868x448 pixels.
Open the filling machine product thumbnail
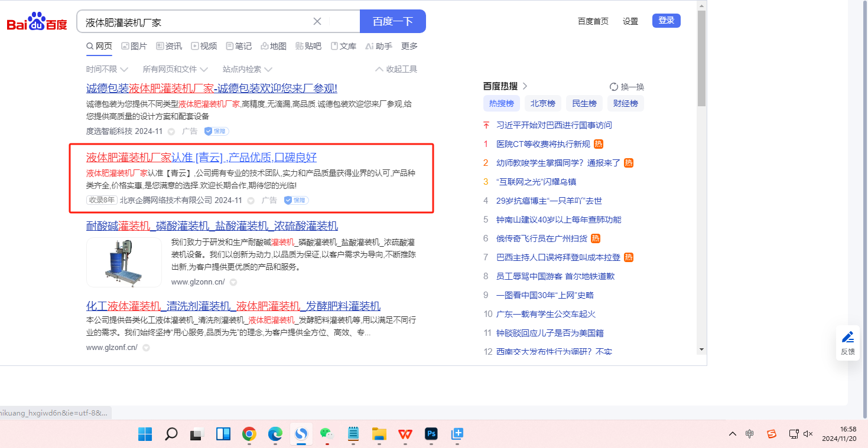tap(124, 262)
